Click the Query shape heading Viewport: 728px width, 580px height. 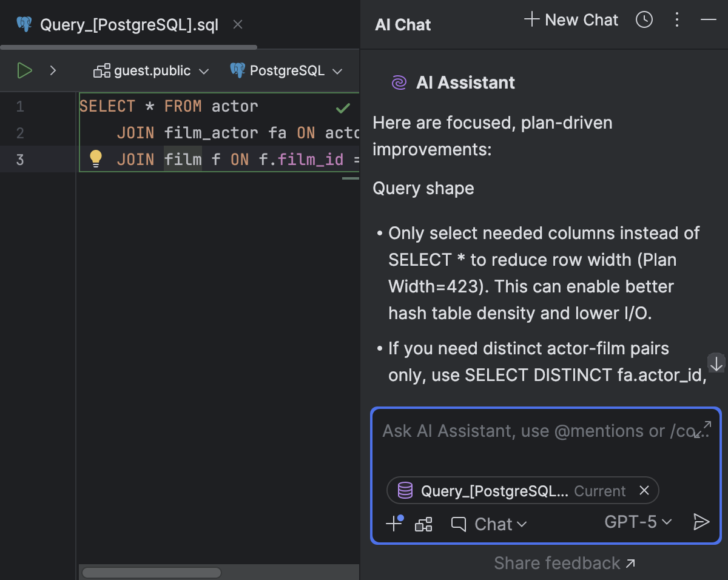pos(423,188)
